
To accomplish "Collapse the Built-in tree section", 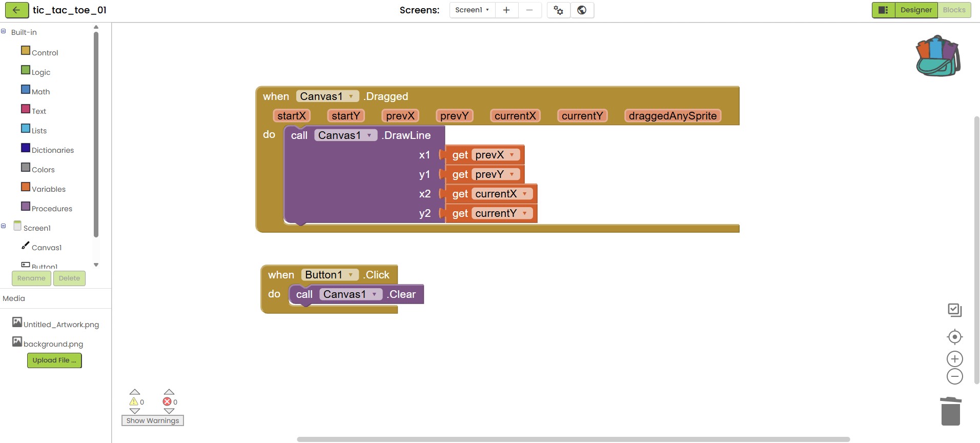I will (4, 32).
